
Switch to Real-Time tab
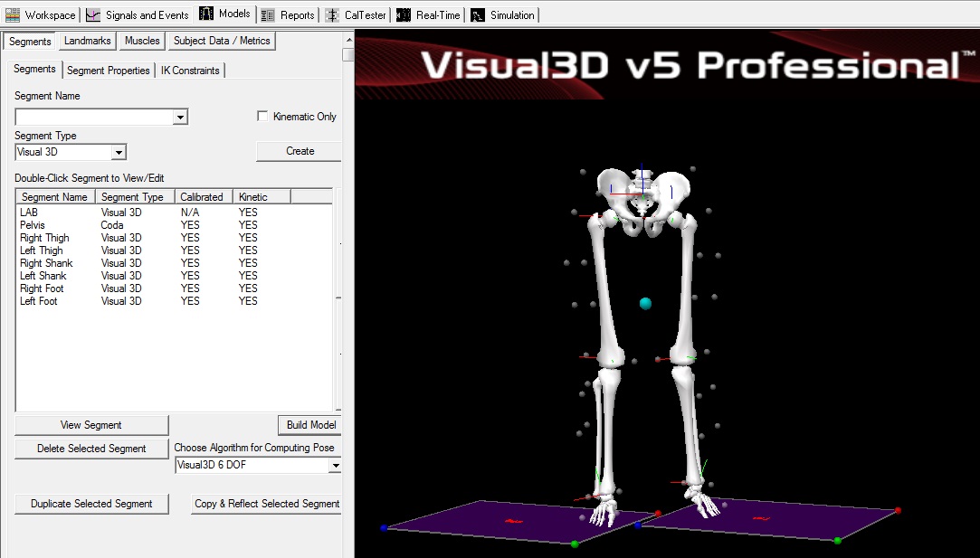click(430, 15)
